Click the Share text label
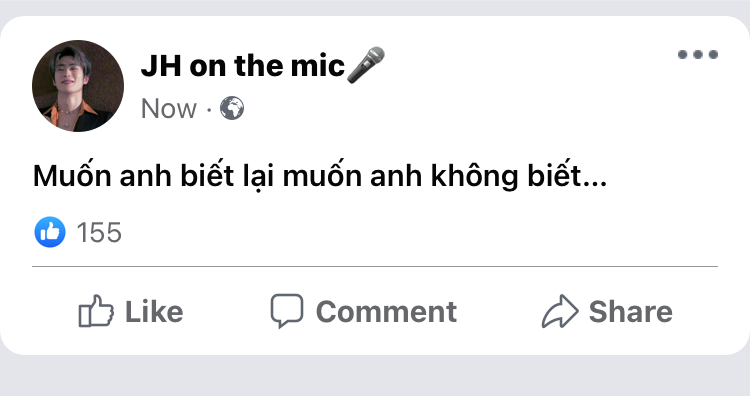The image size is (750, 396). coord(630,312)
